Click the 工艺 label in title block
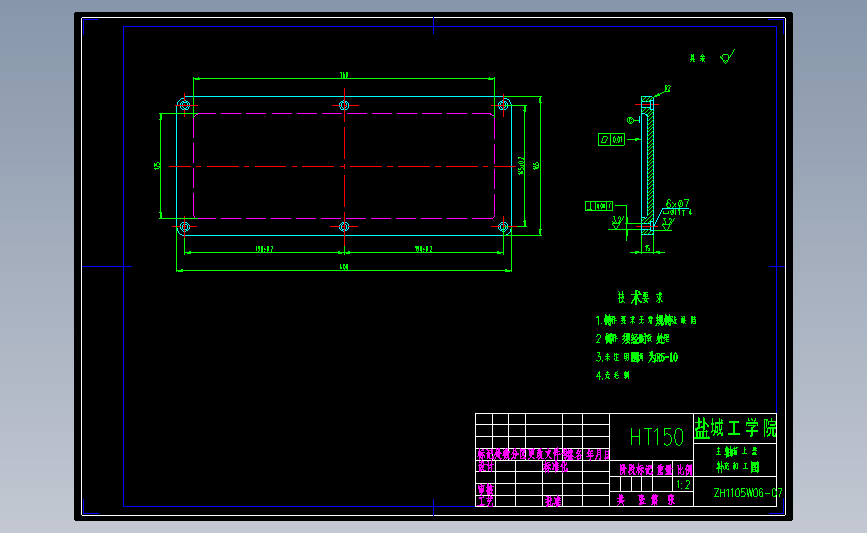 coord(485,501)
